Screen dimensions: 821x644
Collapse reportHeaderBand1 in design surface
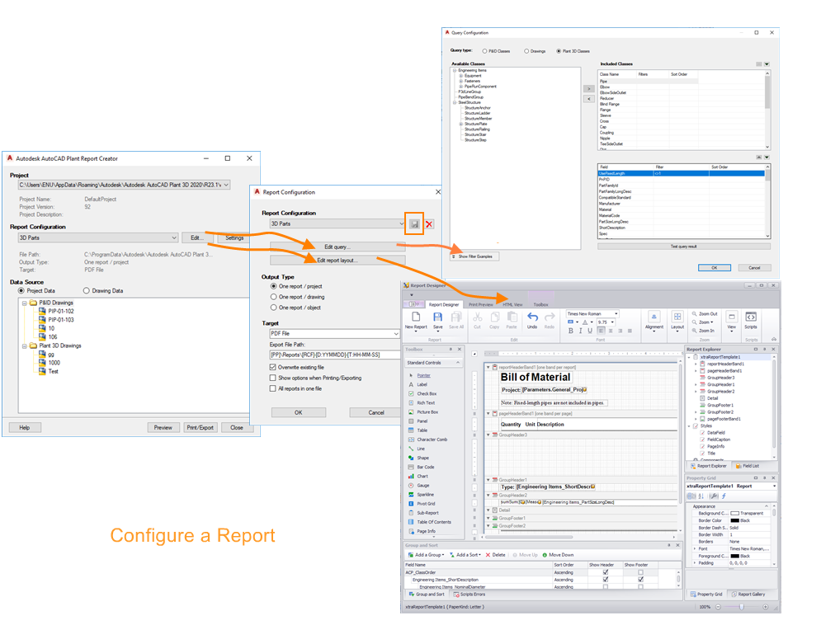click(x=488, y=367)
